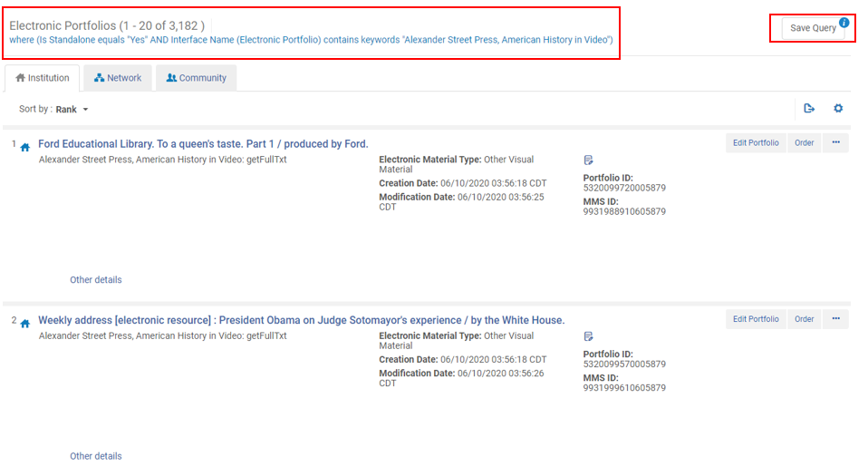Open the Ford Educational Library title link
The image size is (868, 476).
(203, 144)
